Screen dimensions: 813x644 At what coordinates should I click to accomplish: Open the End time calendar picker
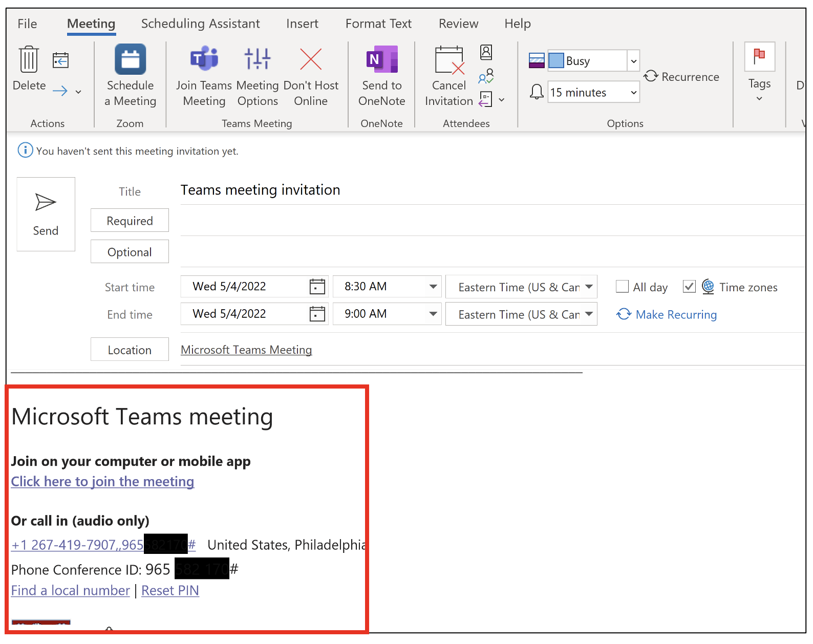coord(317,314)
